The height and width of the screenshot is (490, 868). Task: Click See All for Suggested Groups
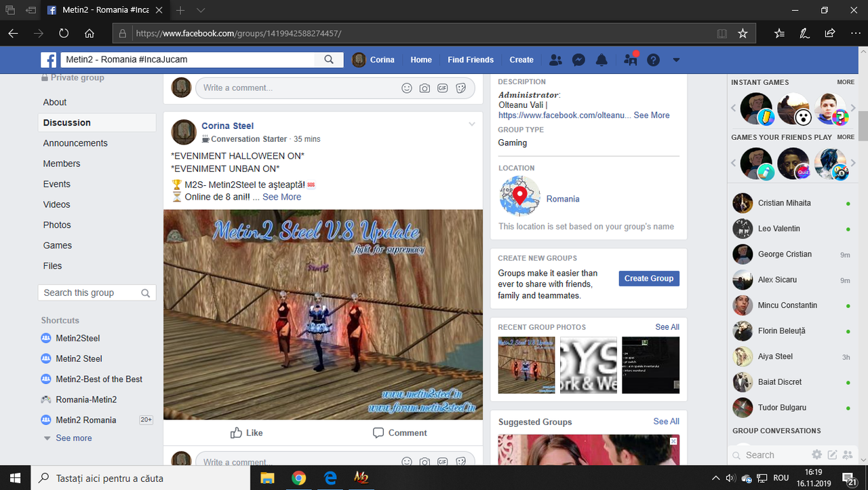pos(666,421)
